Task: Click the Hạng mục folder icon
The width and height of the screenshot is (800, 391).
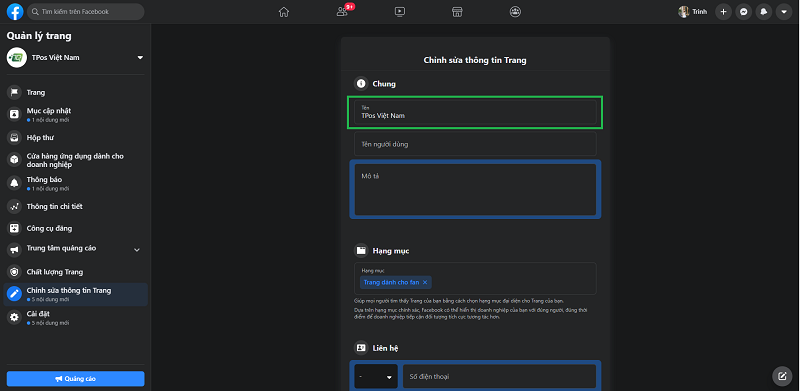Action: pos(361,251)
